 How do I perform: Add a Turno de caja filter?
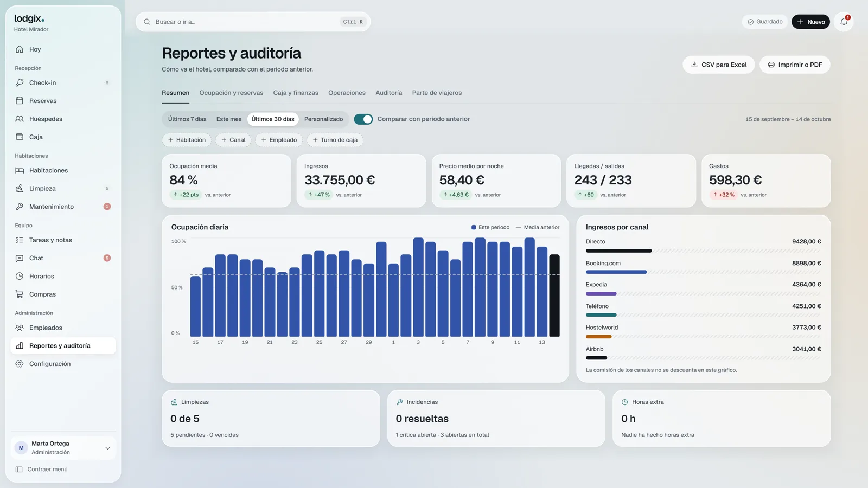[x=335, y=140]
